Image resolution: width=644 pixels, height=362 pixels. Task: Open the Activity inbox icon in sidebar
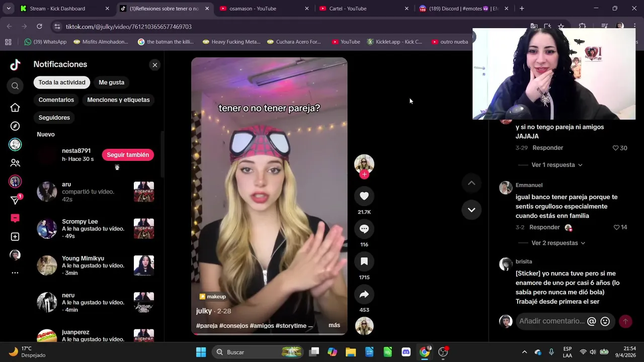click(x=15, y=218)
